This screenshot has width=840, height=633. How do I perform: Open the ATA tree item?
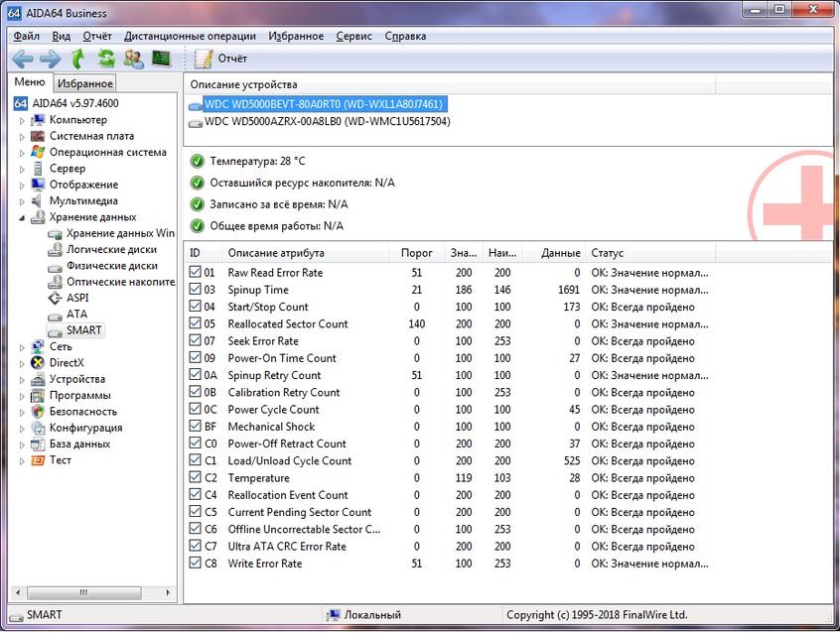68,314
